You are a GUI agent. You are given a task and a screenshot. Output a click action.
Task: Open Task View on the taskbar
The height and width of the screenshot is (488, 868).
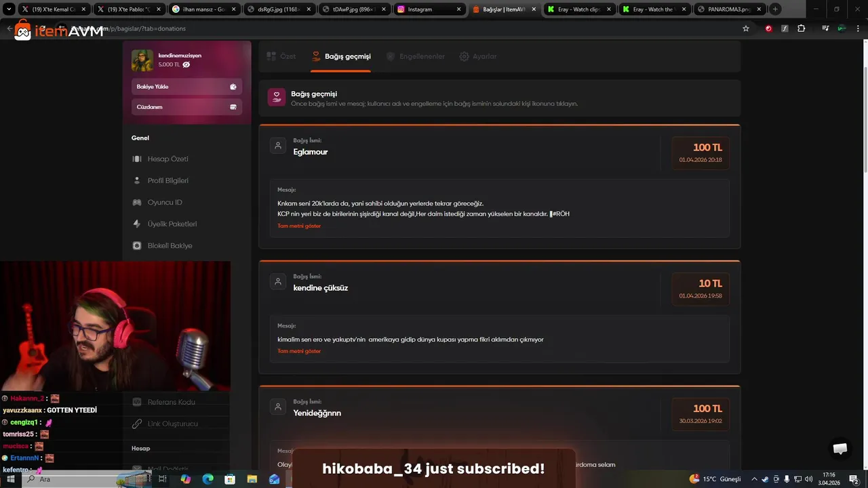click(163, 479)
